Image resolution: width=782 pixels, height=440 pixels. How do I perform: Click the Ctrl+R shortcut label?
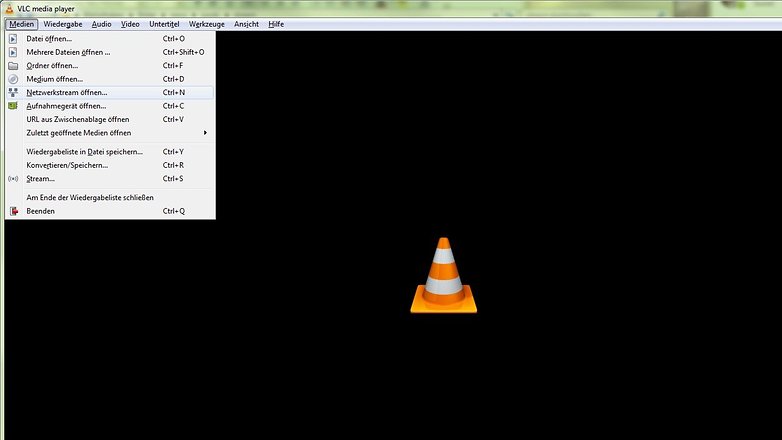173,165
